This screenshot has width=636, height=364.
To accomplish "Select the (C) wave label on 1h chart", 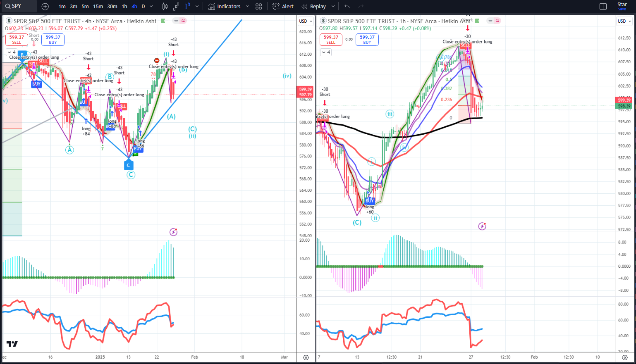I will tap(357, 222).
